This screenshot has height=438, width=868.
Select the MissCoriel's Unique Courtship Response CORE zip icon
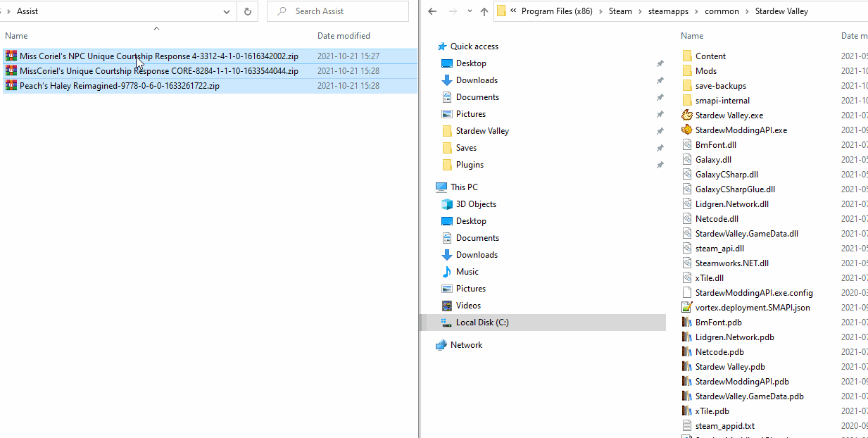pyautogui.click(x=11, y=71)
